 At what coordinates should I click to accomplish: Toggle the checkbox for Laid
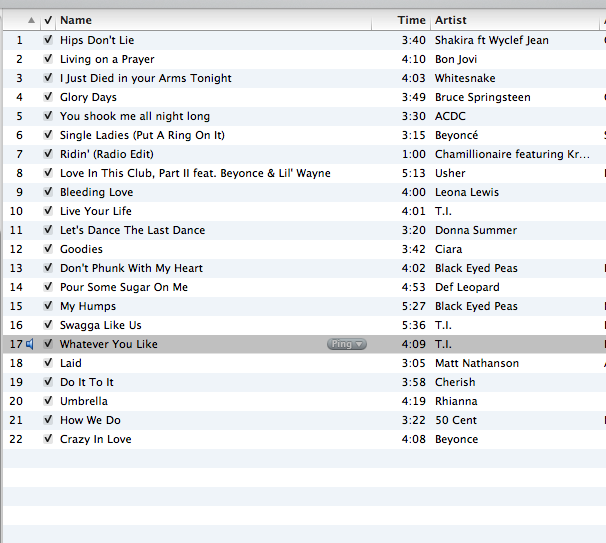(x=48, y=363)
